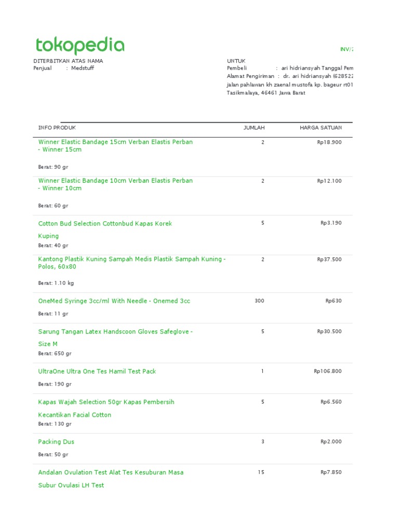This screenshot has height=532, width=399.
Task: Click the INFO PRODUK column header
Action: click(57, 128)
